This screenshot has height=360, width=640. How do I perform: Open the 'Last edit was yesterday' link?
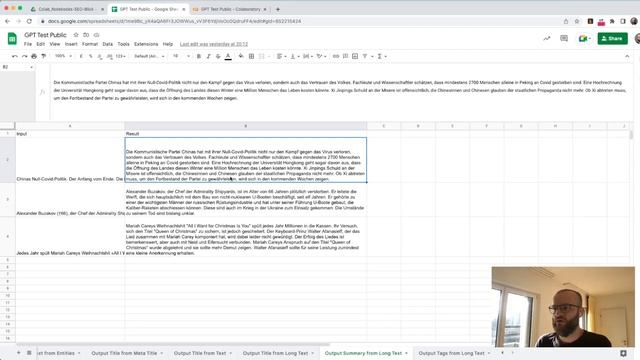(x=214, y=44)
